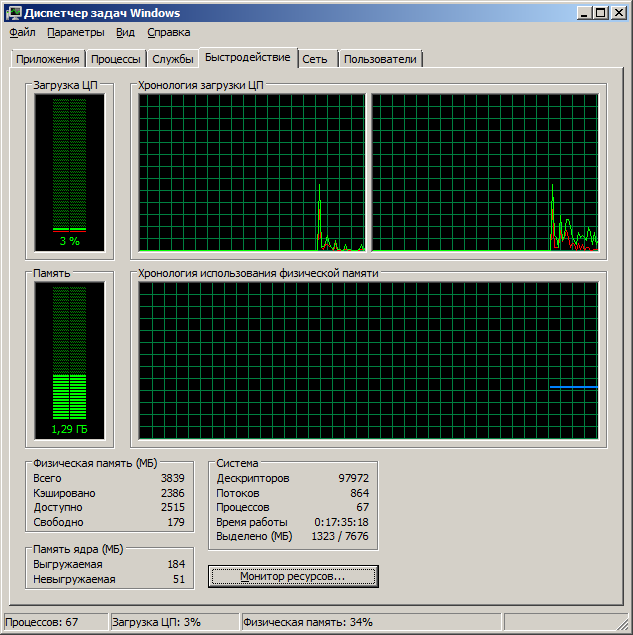Open the Сеть tab
The height and width of the screenshot is (635, 633).
tap(315, 59)
